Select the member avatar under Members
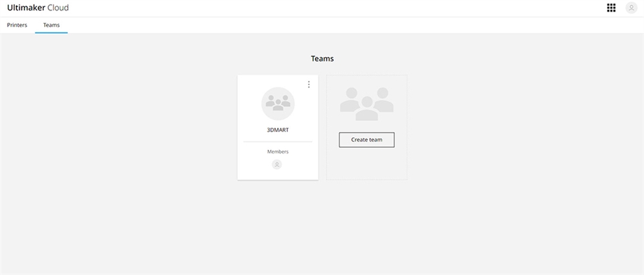This screenshot has width=644, height=275. (277, 164)
